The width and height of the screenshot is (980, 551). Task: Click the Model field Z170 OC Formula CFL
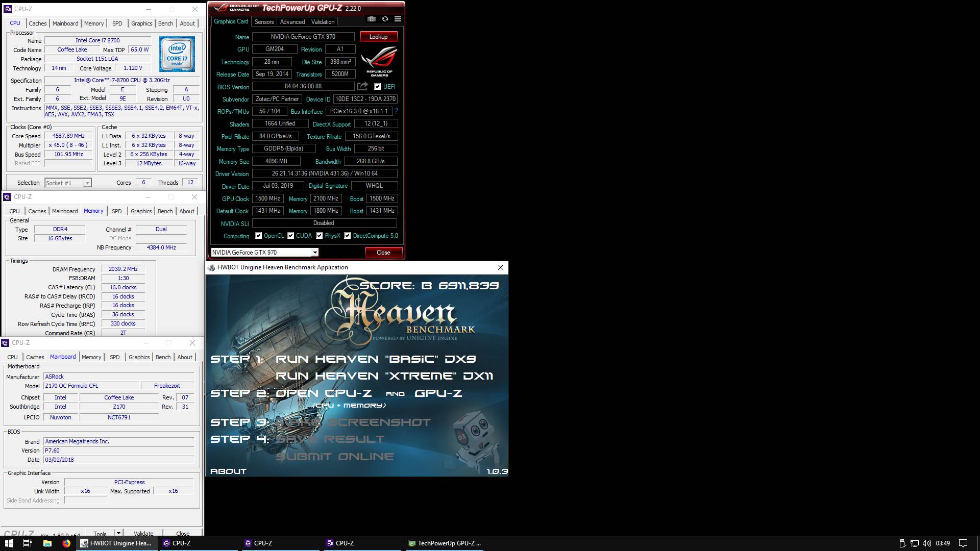[x=91, y=386]
